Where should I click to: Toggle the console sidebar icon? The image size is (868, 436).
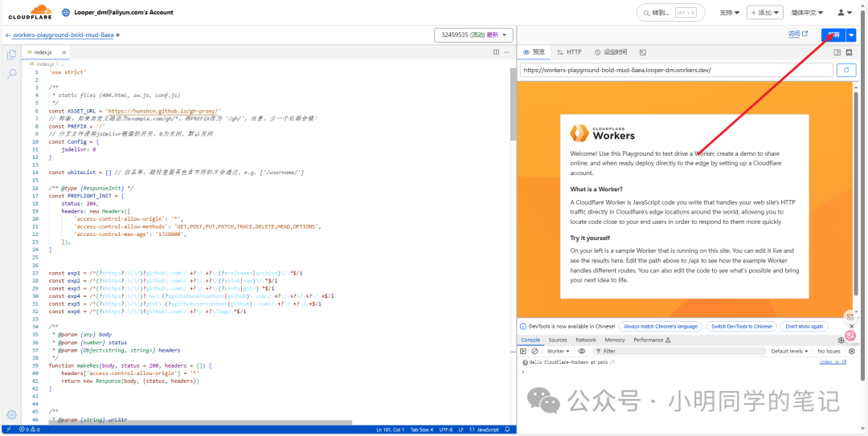(523, 351)
